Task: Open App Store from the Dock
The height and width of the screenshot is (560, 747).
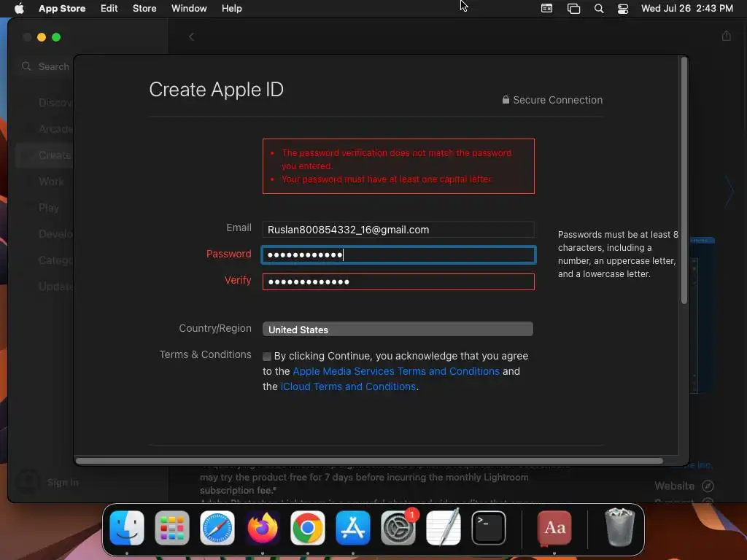Action: click(353, 528)
